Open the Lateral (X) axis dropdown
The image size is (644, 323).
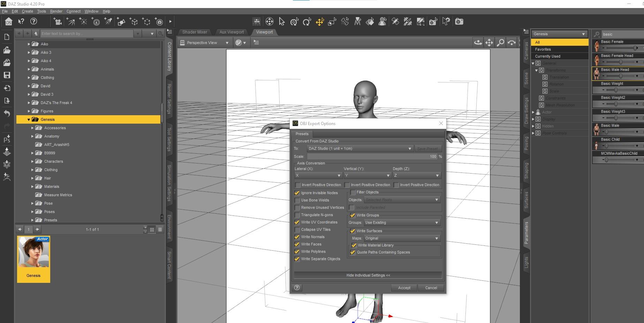coord(318,176)
